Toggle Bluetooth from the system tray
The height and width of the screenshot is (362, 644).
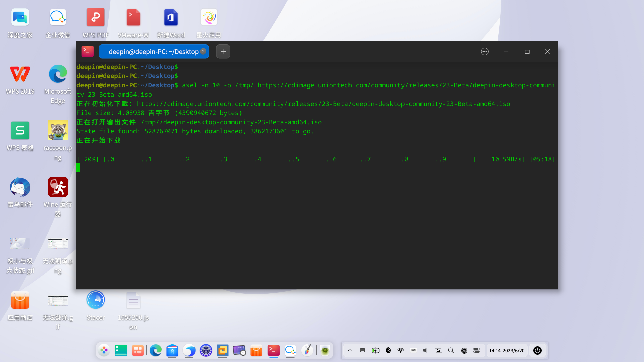click(388, 350)
